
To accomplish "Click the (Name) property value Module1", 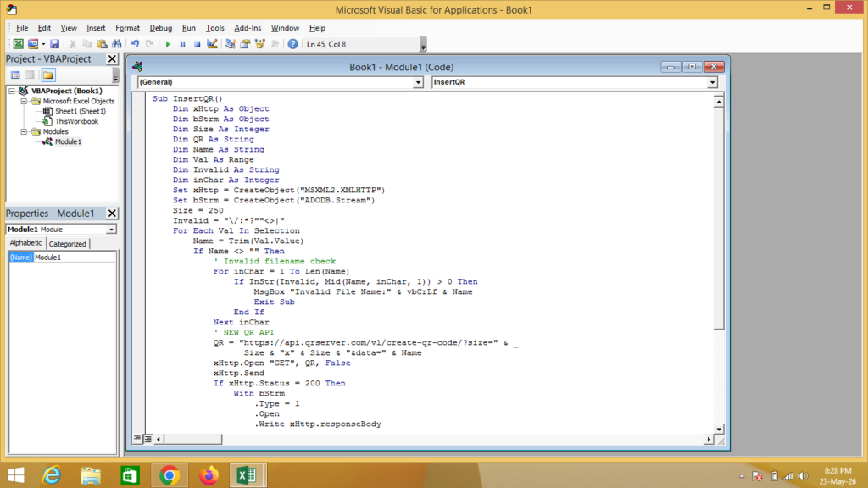I will tap(75, 258).
